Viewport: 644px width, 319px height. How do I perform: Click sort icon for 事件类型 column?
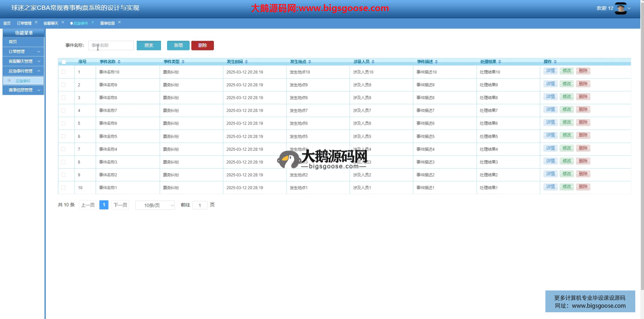point(183,62)
